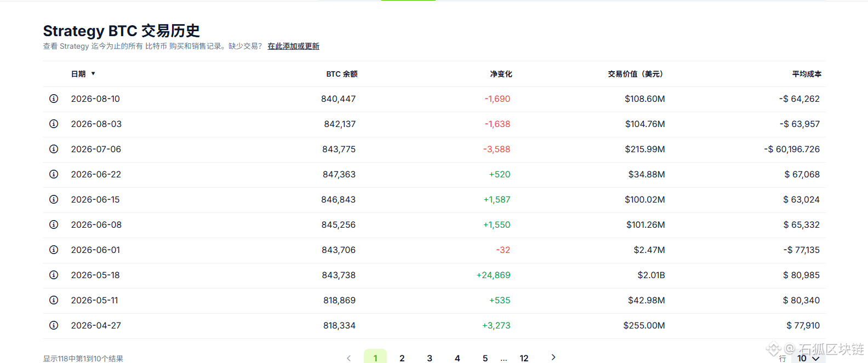Select date cell 2026-06-22
Viewport: 868px width, 363px height.
[96, 174]
